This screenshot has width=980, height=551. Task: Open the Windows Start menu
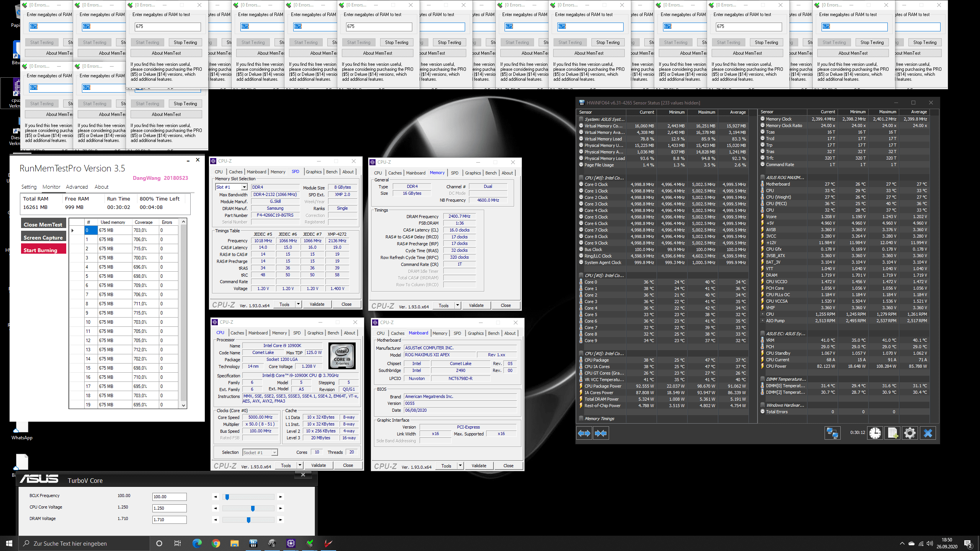coord(9,543)
